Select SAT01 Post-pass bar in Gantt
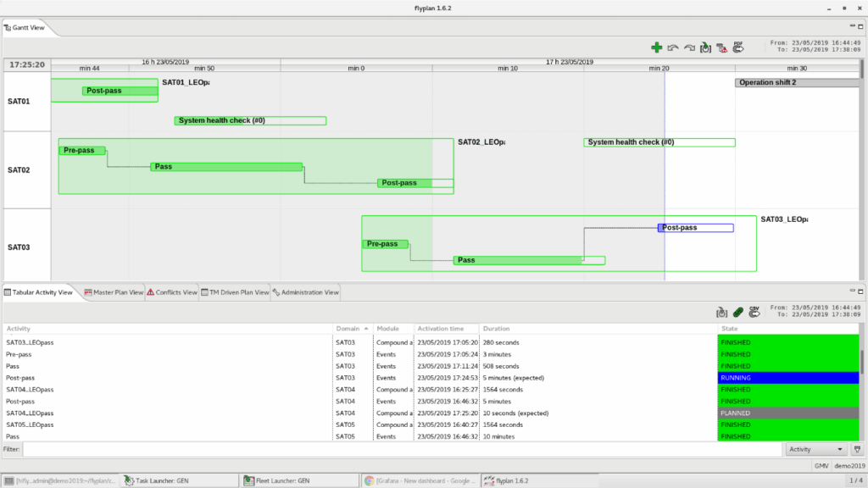This screenshot has width=868, height=488. 120,91
